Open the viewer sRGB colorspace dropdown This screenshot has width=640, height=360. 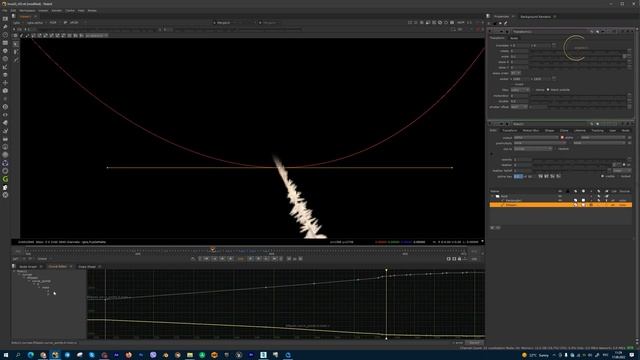click(74, 23)
